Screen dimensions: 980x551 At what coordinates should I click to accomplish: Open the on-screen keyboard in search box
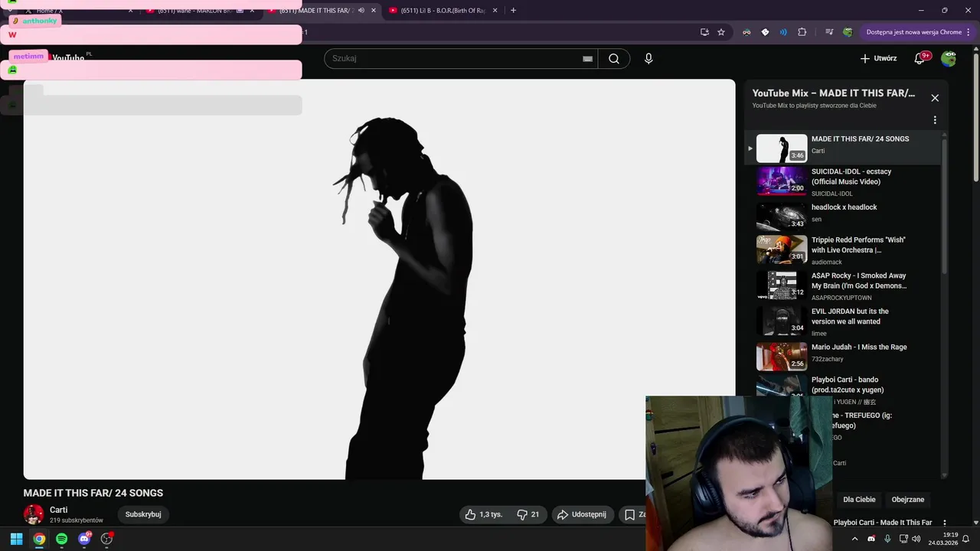[x=587, y=59]
